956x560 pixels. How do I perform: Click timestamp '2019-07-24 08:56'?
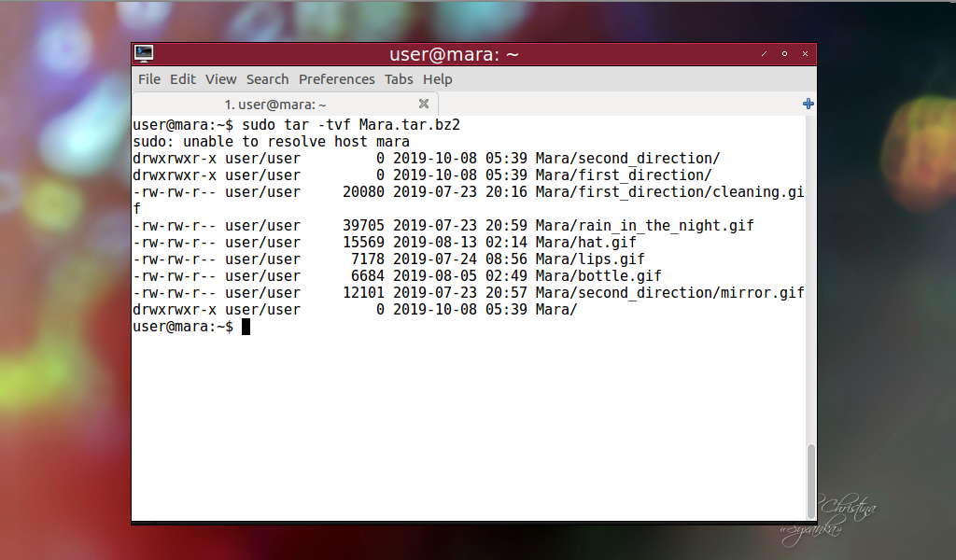point(460,259)
